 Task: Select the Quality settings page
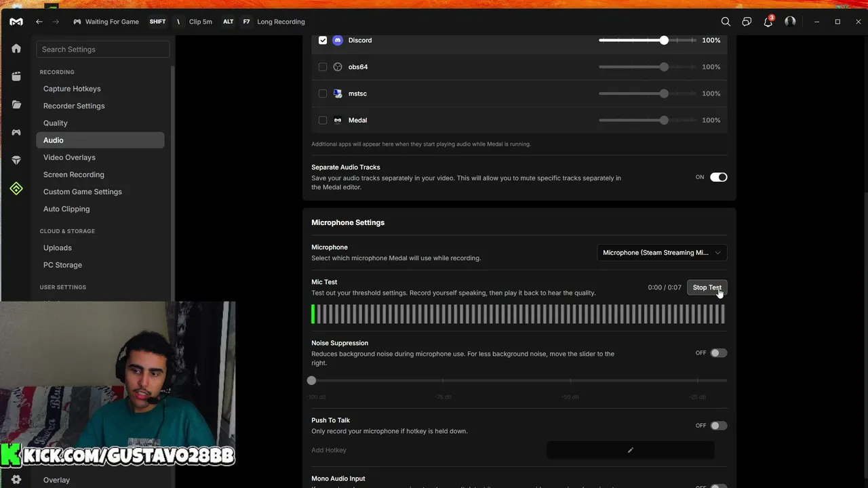tap(56, 123)
